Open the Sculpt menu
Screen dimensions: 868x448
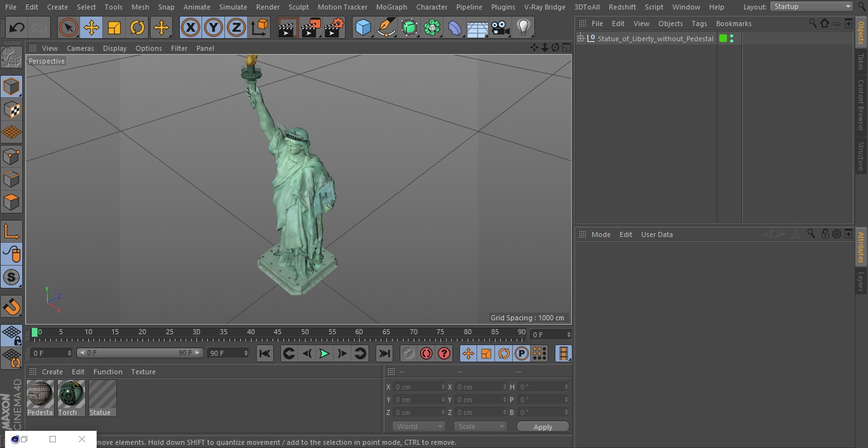click(298, 7)
